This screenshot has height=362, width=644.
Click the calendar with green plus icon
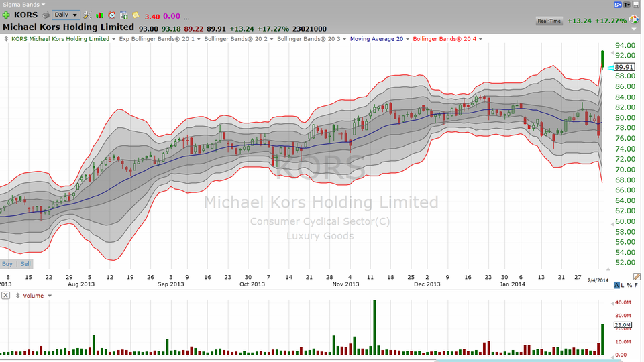click(123, 15)
